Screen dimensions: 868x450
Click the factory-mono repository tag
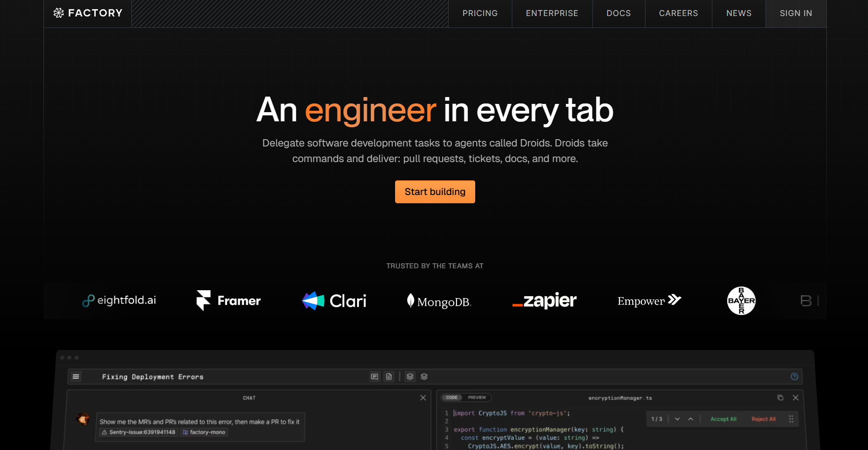click(204, 432)
